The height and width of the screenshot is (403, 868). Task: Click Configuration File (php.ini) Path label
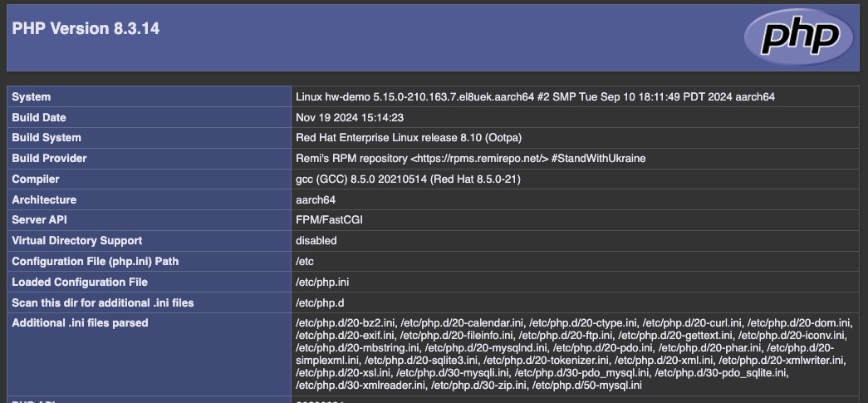click(96, 261)
